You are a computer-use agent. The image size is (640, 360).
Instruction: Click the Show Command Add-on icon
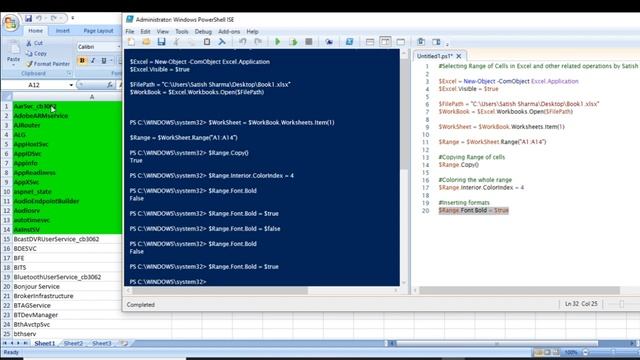(436, 42)
